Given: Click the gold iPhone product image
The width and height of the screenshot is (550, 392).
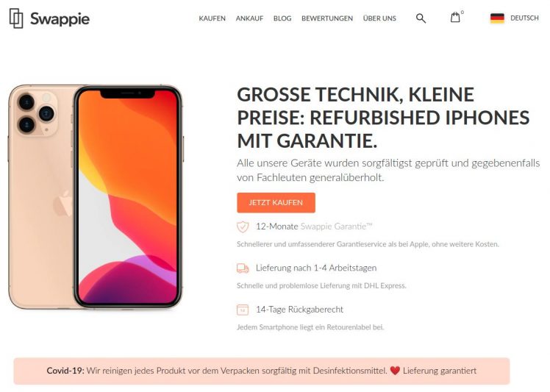Looking at the screenshot, I should [x=96, y=197].
